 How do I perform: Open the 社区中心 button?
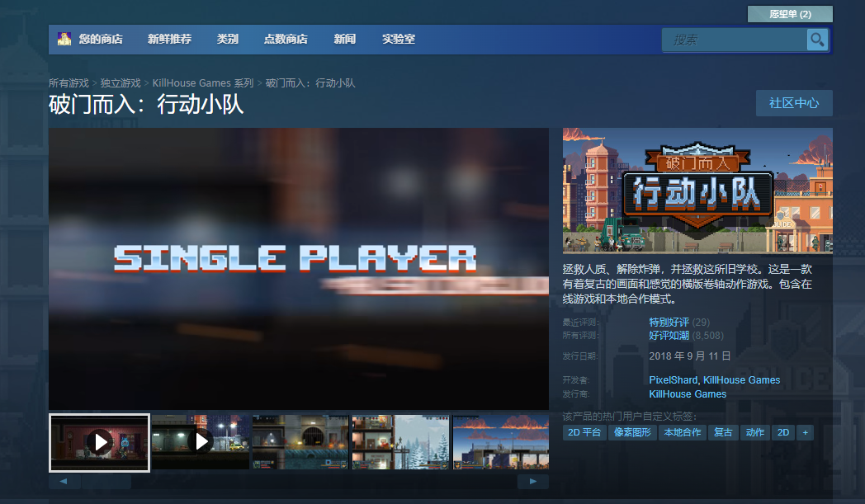click(794, 103)
